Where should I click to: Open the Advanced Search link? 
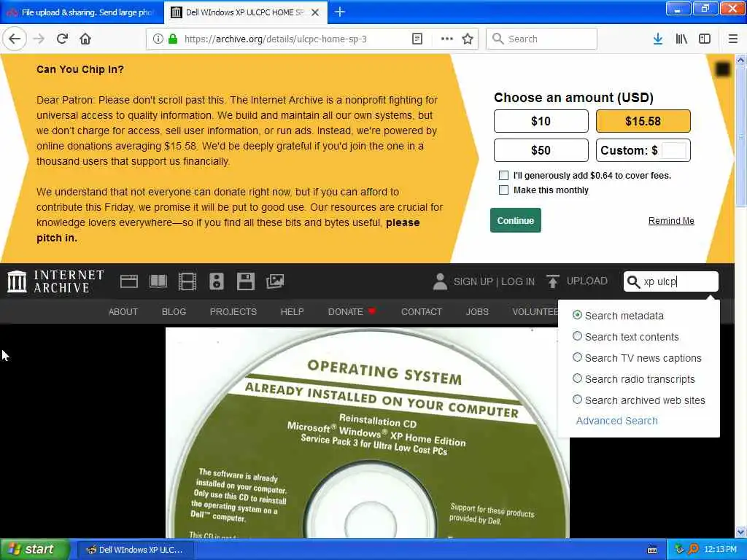point(616,421)
